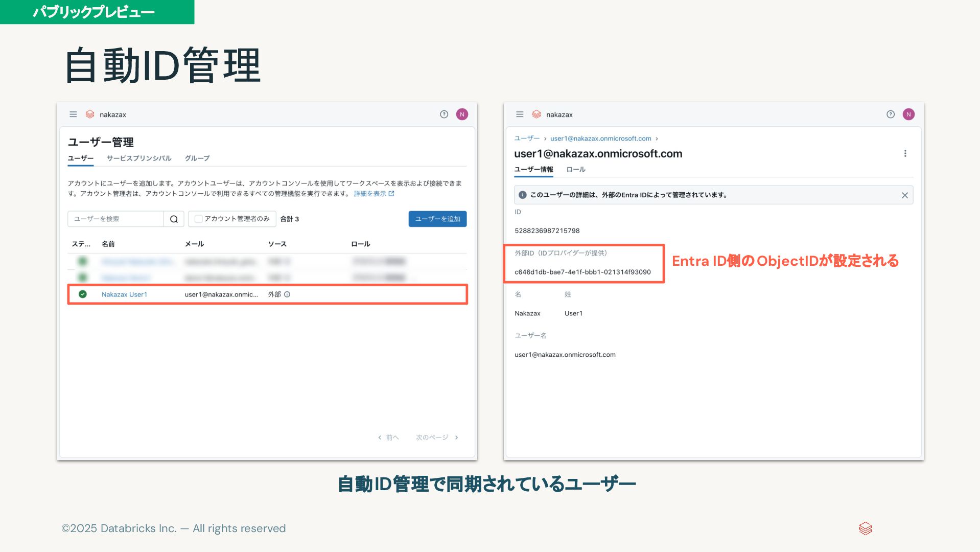The width and height of the screenshot is (980, 552).
Task: Click last name value User1
Action: click(x=573, y=314)
